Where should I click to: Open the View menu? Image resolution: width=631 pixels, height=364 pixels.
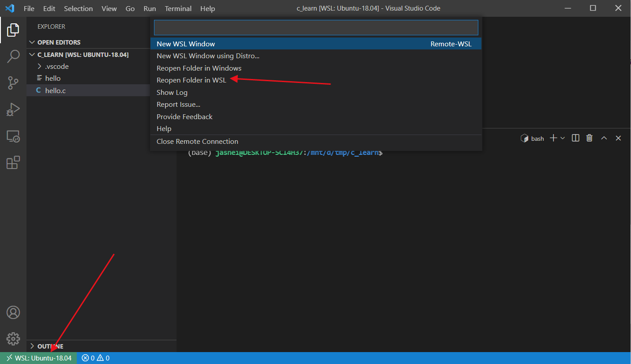coord(109,8)
